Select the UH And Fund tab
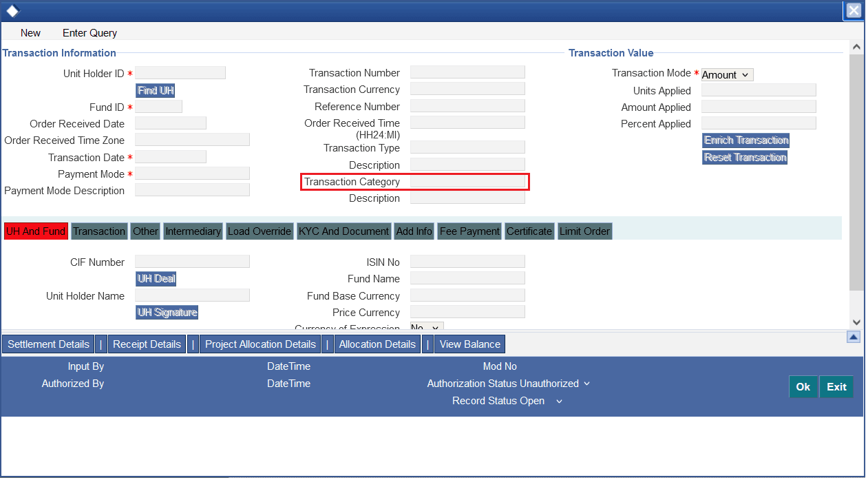This screenshot has width=868, height=480. point(36,231)
